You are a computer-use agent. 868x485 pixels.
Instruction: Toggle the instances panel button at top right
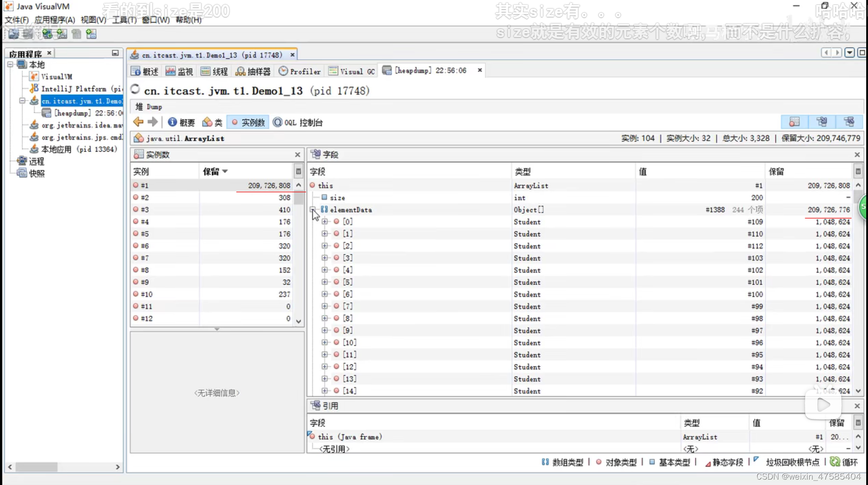pyautogui.click(x=794, y=122)
